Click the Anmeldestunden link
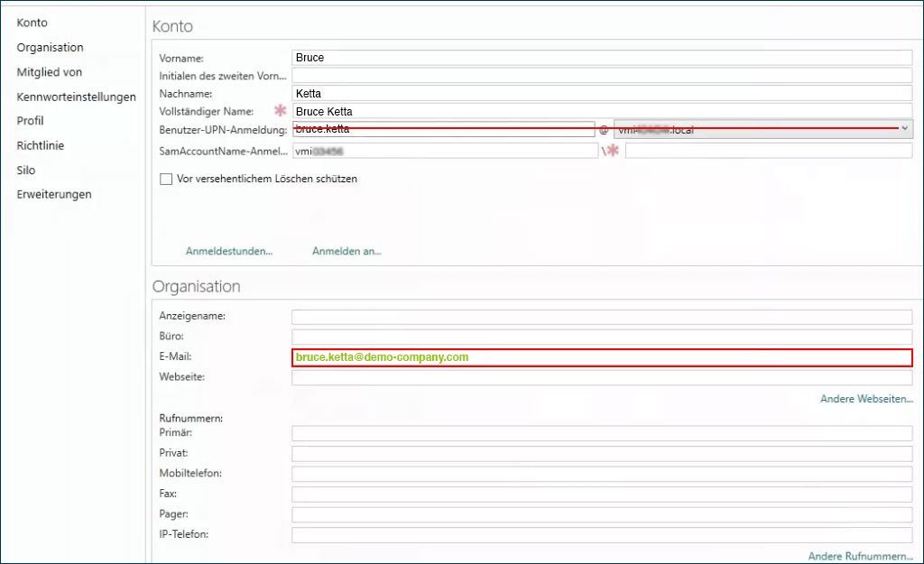This screenshot has height=564, width=924. pos(229,251)
